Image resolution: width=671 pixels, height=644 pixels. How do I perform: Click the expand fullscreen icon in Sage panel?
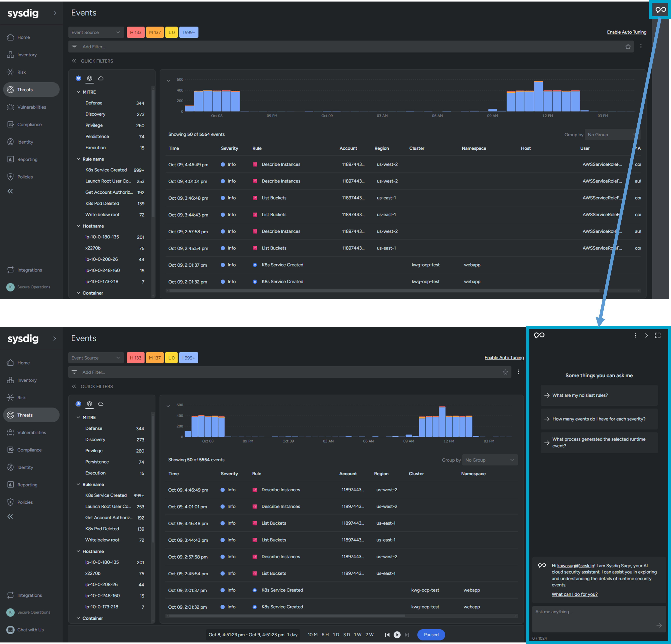tap(658, 335)
